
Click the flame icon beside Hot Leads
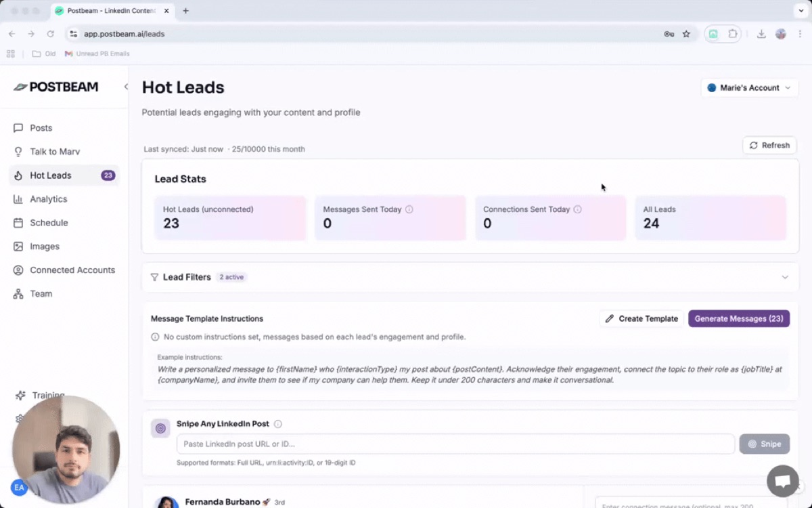pyautogui.click(x=18, y=175)
